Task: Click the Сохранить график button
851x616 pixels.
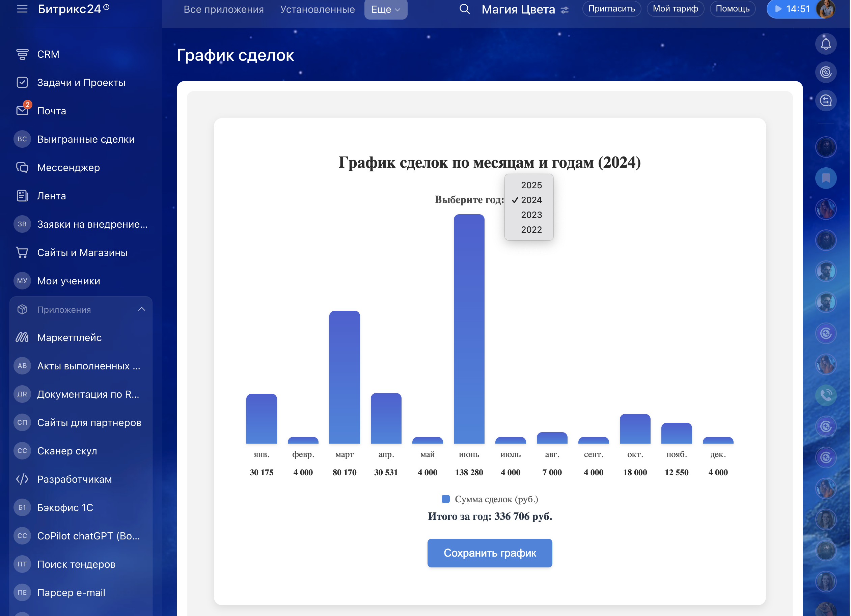Action: coord(489,553)
